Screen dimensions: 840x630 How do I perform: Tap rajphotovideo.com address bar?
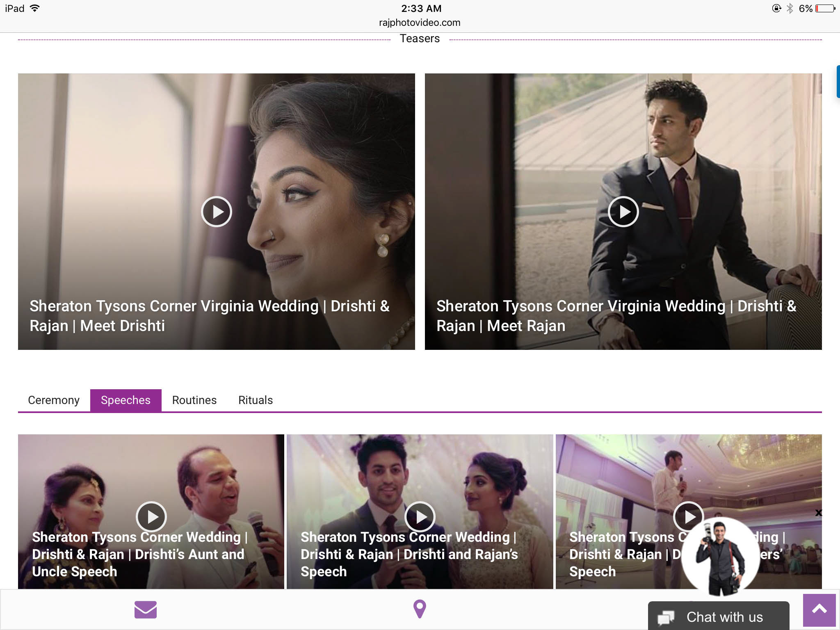point(420,23)
